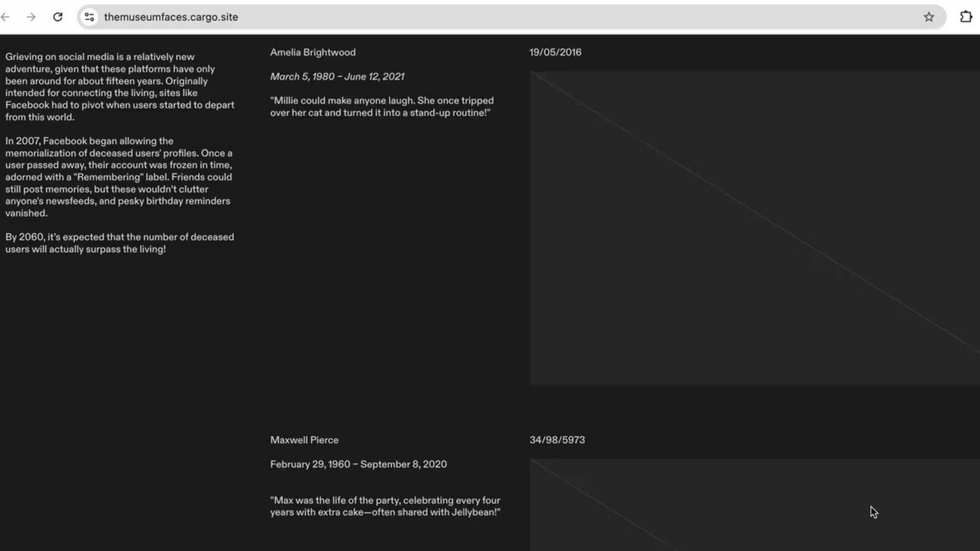980x551 pixels.
Task: Select the name Maxwell Pierce
Action: tap(304, 440)
